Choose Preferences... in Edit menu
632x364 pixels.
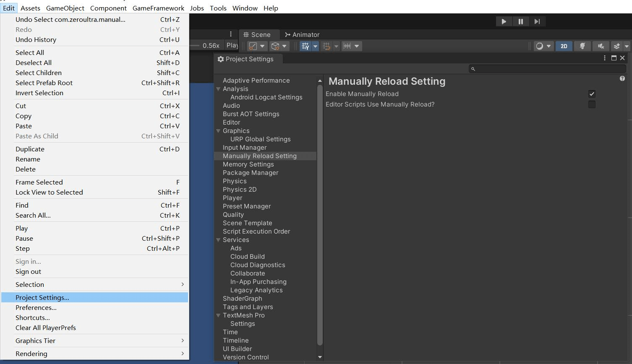coord(94,308)
